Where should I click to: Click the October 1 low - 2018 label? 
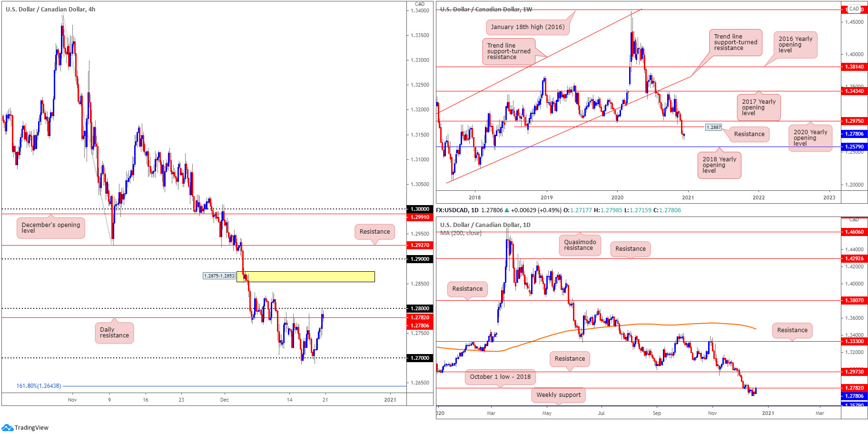[x=500, y=377]
